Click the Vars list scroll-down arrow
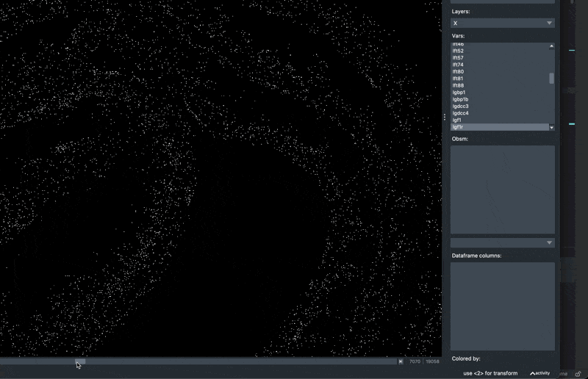Screen dimensions: 588x379 [552, 128]
